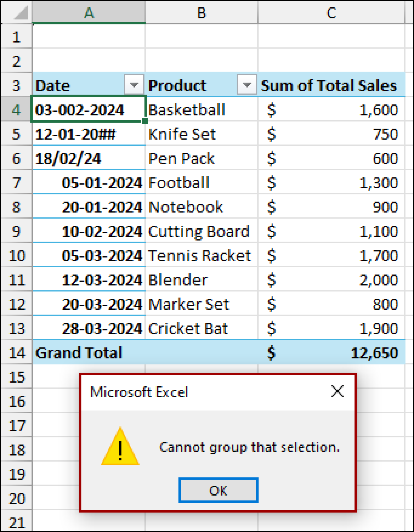
Task: Select the cell with date 03-002-2024
Action: [88, 110]
